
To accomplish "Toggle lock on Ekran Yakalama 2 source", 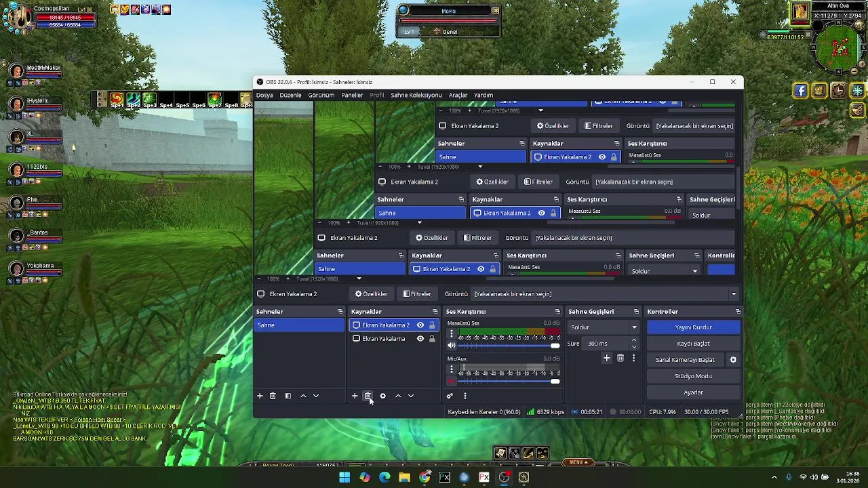I will (432, 325).
